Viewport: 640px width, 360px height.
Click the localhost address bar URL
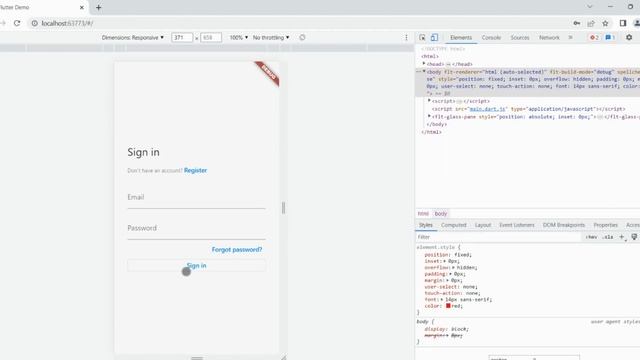pyautogui.click(x=67, y=23)
